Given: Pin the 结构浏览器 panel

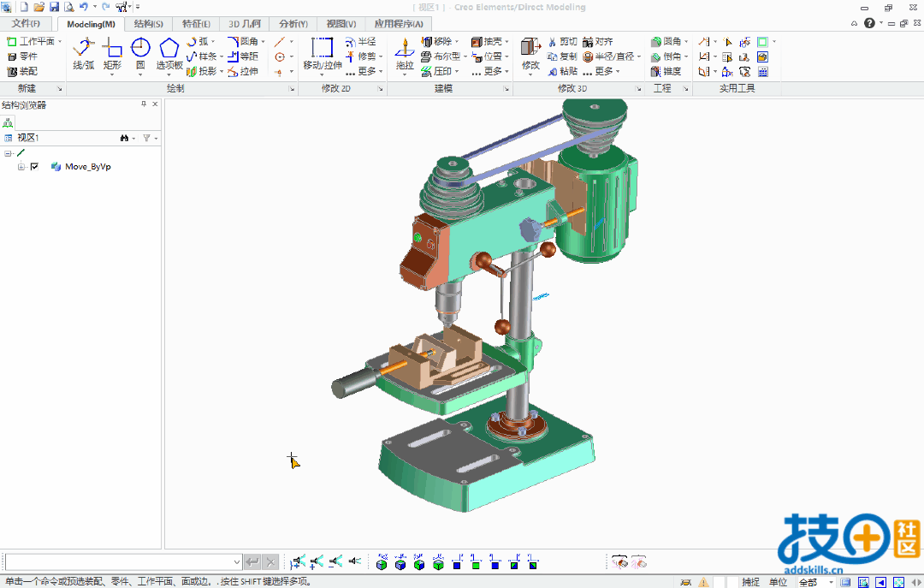Looking at the screenshot, I should [x=144, y=104].
